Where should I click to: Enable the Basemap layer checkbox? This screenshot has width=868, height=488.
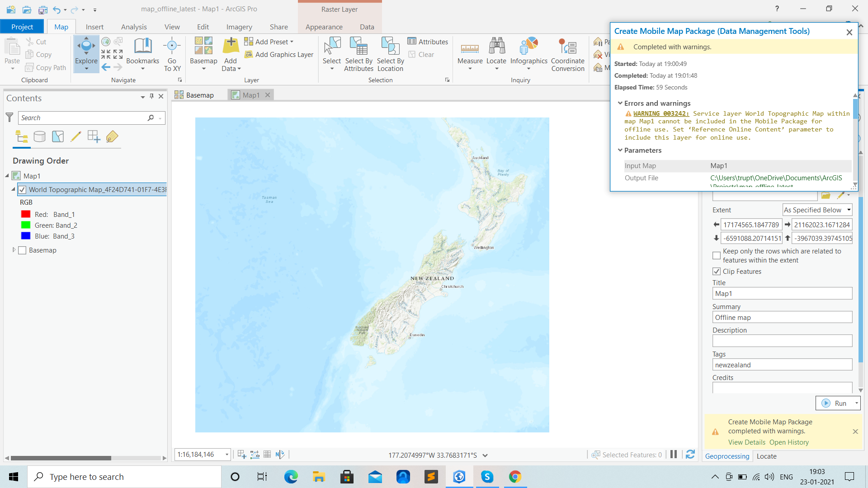click(x=22, y=250)
